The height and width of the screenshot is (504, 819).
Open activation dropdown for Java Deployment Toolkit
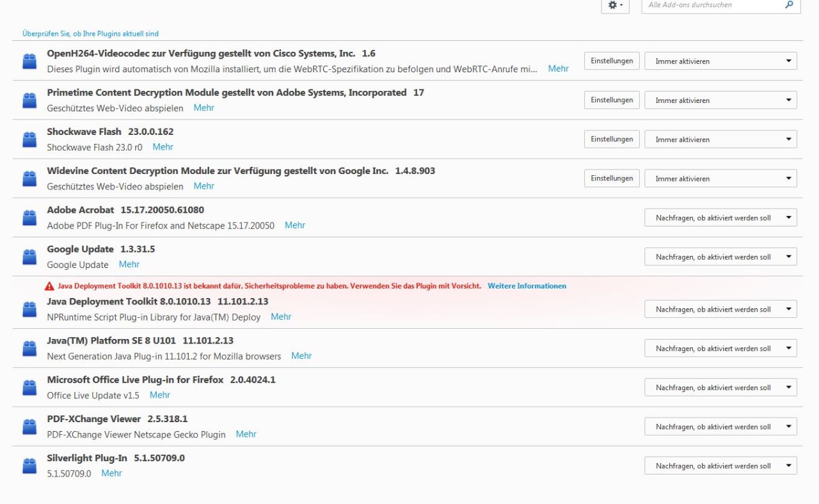tap(720, 310)
